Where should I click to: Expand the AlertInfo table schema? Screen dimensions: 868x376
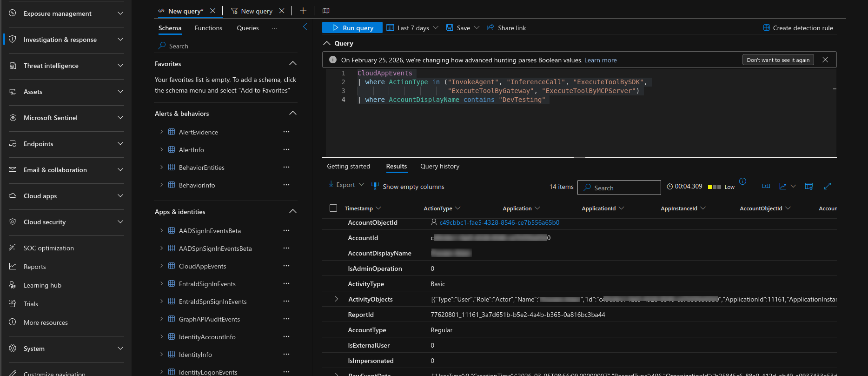[161, 149]
